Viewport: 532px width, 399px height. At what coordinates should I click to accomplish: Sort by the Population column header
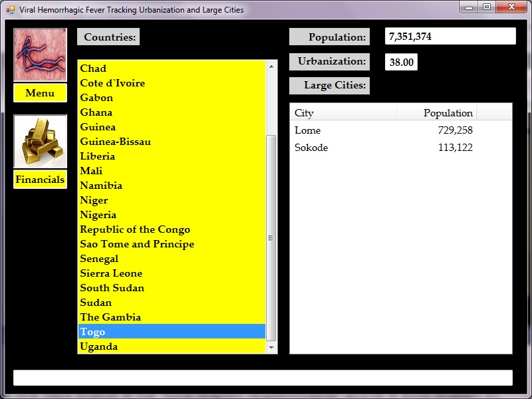[436, 113]
